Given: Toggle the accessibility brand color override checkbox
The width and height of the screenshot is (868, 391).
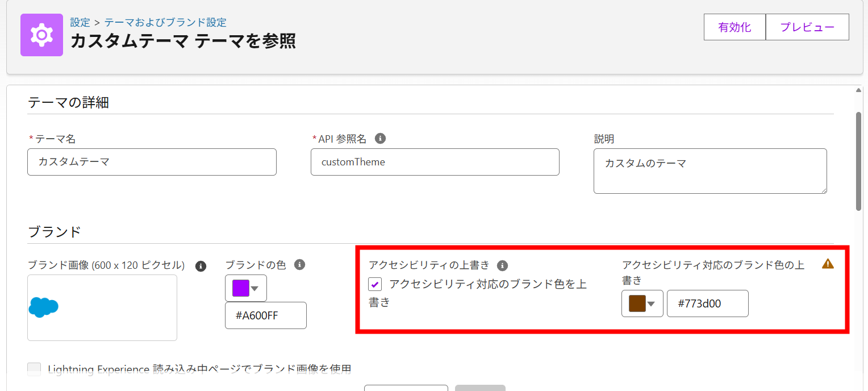Looking at the screenshot, I should [374, 284].
